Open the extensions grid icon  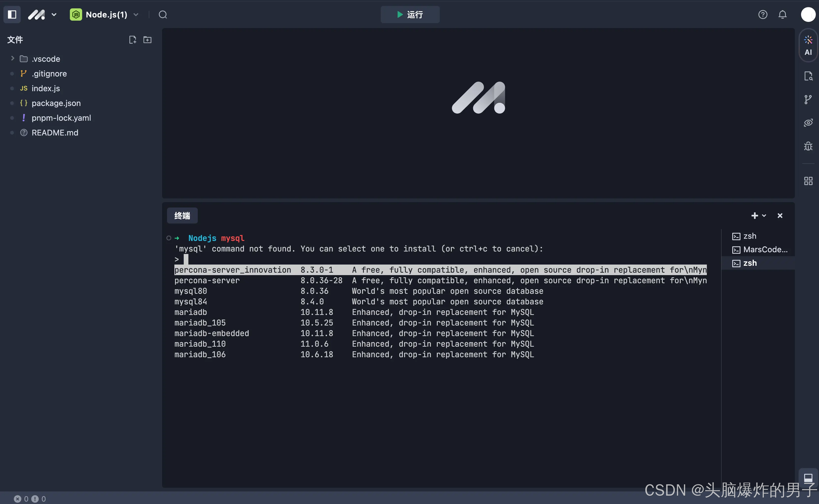click(x=808, y=181)
